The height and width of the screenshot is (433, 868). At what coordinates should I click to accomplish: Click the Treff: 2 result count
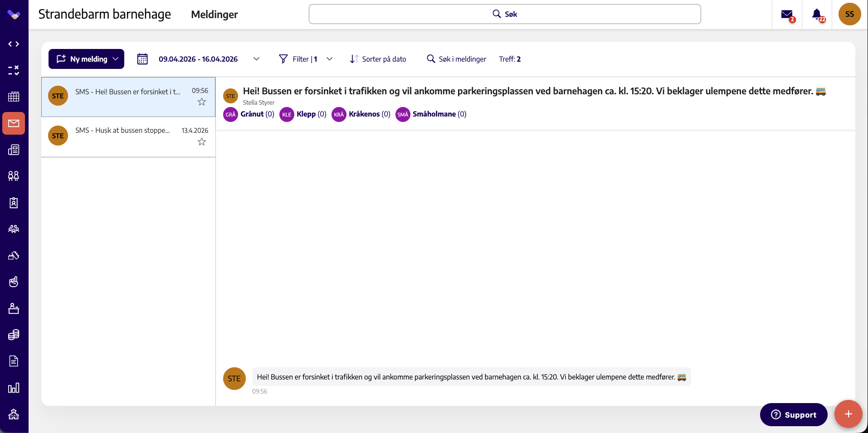[510, 59]
